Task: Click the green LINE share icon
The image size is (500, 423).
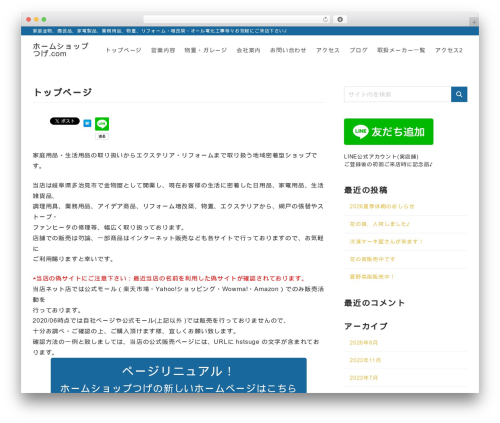Action: (102, 124)
